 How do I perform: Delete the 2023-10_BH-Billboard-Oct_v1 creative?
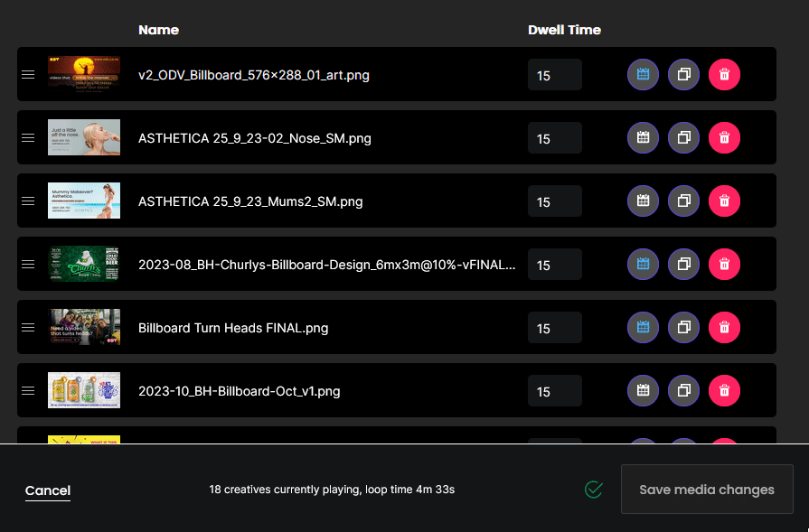coord(724,390)
